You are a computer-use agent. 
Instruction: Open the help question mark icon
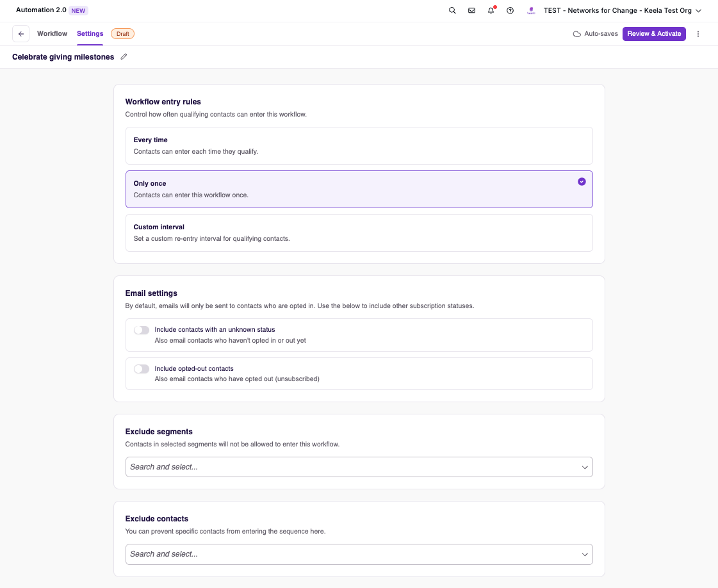pyautogui.click(x=510, y=10)
